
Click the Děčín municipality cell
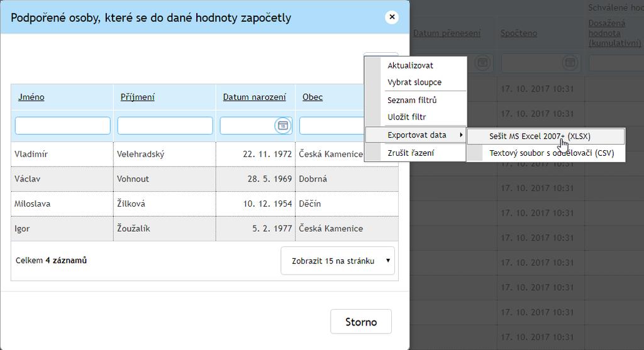(x=347, y=204)
